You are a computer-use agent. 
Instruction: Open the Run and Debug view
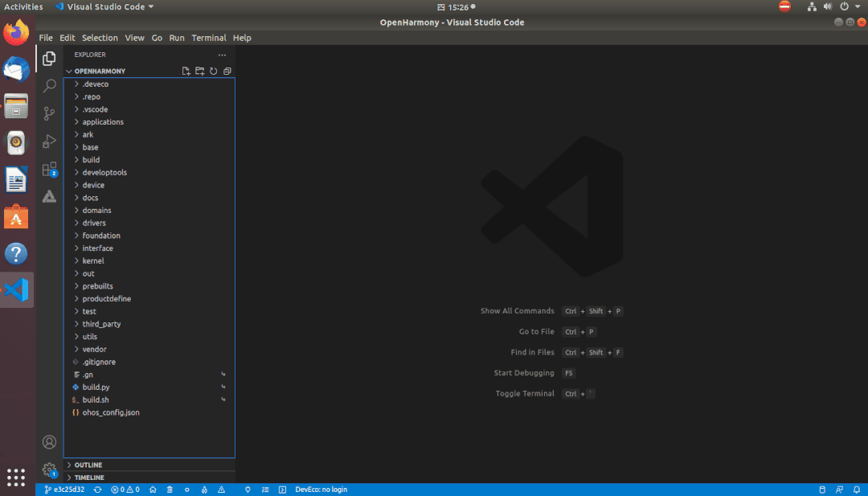[x=49, y=141]
